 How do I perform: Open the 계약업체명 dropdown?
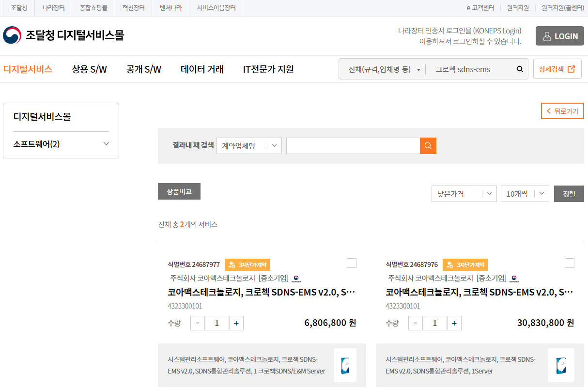(249, 146)
